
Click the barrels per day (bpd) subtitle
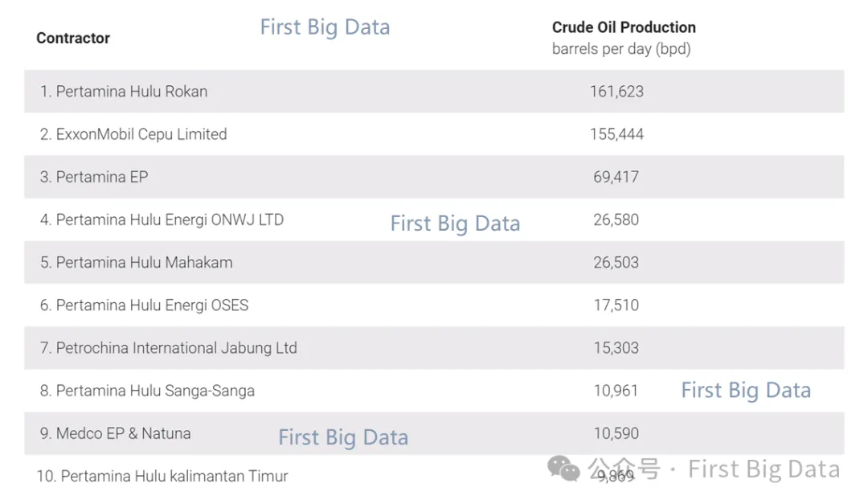[621, 49]
